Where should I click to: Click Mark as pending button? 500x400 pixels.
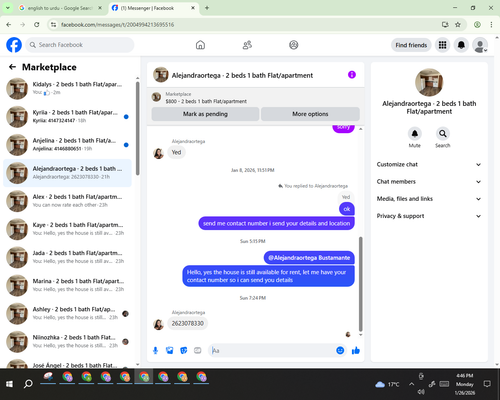click(205, 114)
